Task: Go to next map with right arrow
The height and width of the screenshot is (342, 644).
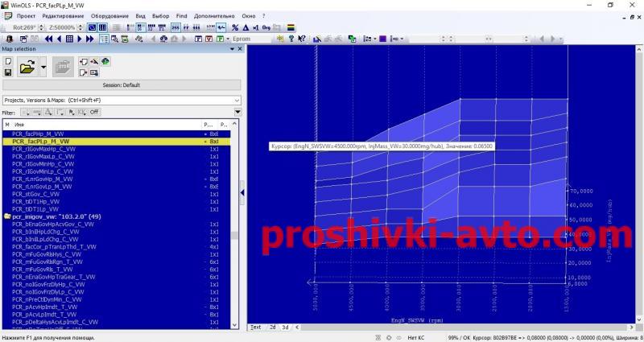Action: (x=80, y=39)
